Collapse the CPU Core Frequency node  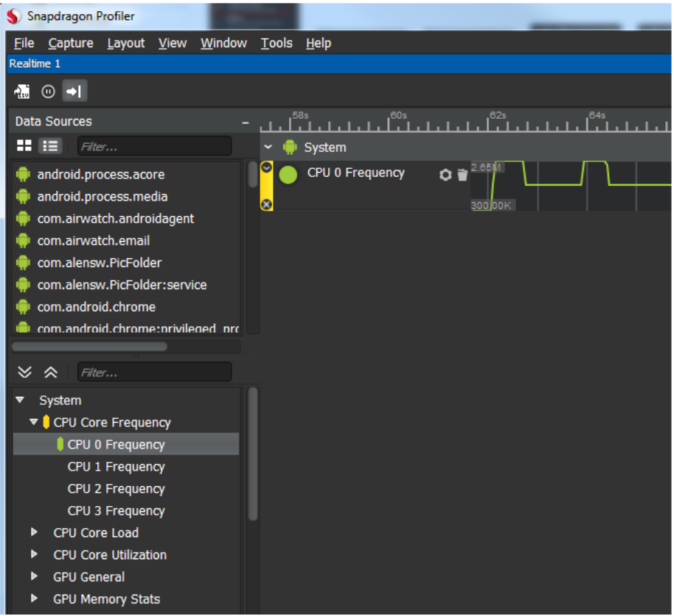pyautogui.click(x=34, y=422)
